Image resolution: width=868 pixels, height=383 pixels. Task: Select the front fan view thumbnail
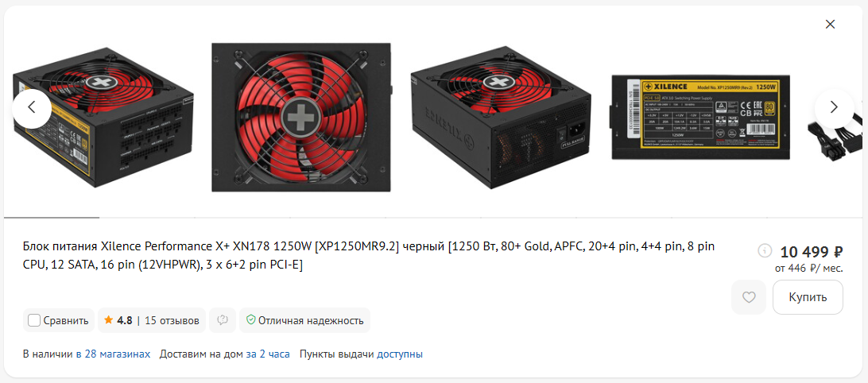tap(301, 118)
